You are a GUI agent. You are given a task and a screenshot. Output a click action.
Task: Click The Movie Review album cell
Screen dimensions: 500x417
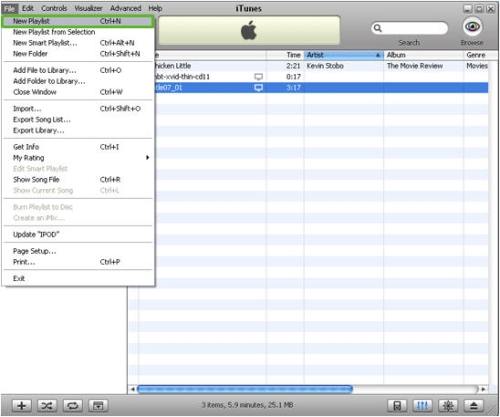click(415, 66)
